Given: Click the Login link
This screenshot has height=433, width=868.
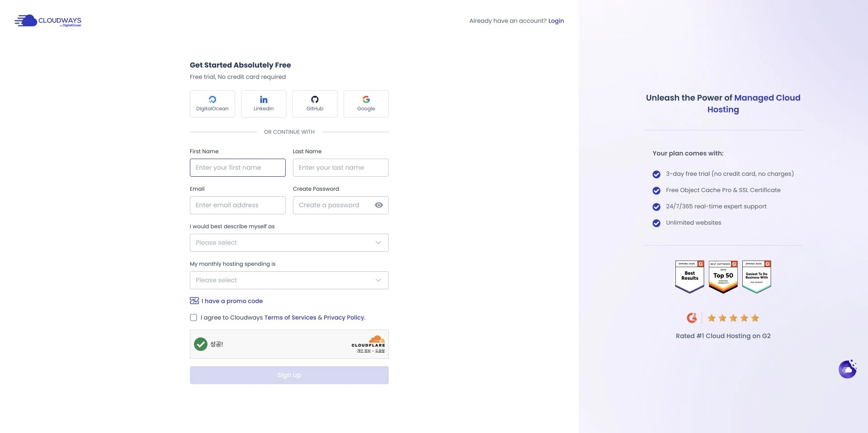Looking at the screenshot, I should pyautogui.click(x=556, y=21).
